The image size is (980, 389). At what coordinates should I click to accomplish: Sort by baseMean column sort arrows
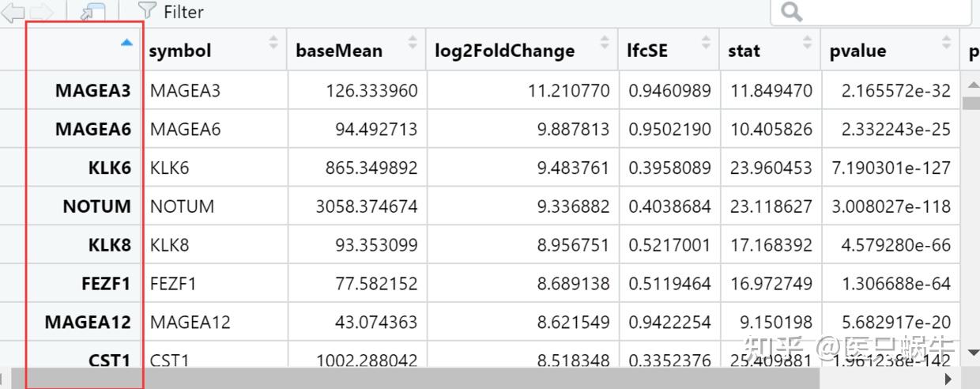pyautogui.click(x=413, y=43)
